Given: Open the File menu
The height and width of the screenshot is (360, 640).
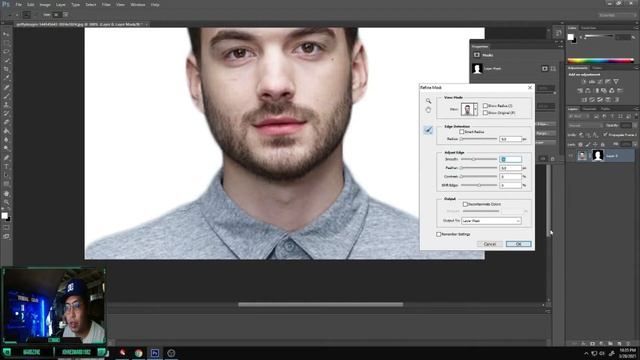Looking at the screenshot, I should click(19, 4).
